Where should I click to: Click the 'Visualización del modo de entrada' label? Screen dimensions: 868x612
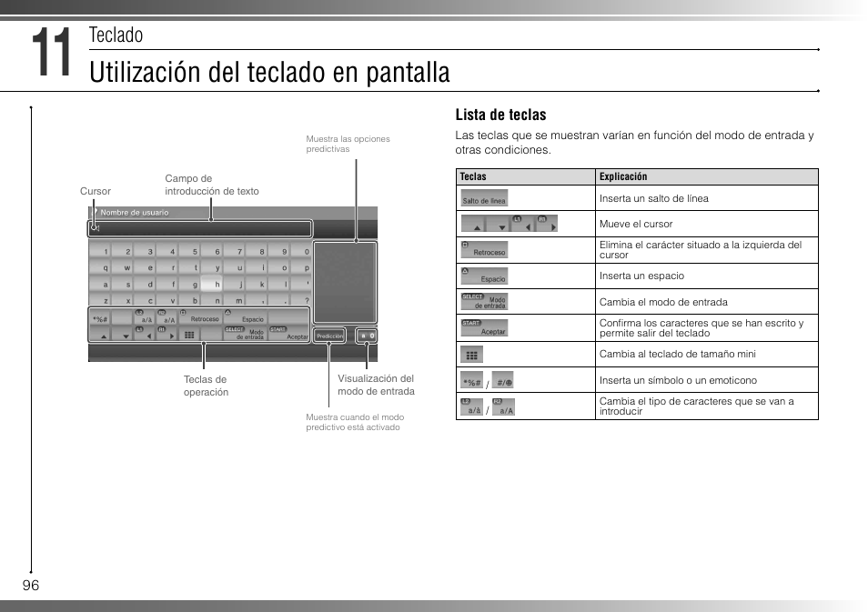[376, 385]
